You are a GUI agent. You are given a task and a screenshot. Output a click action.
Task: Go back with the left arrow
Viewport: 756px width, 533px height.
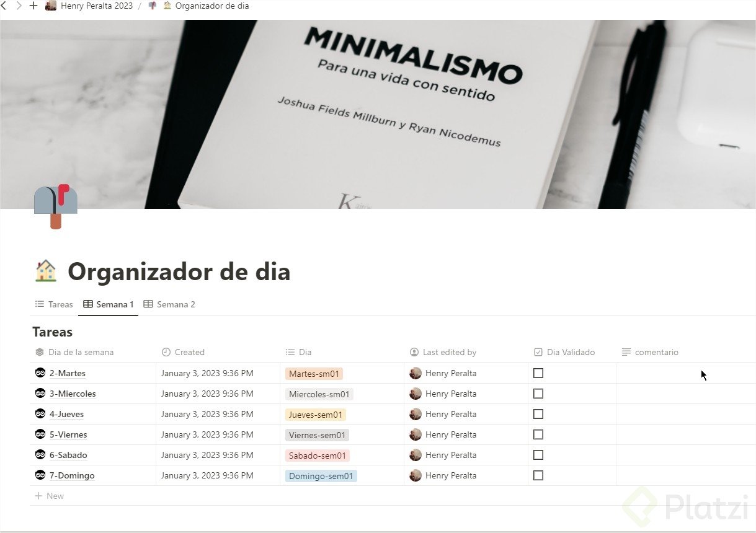pos(3,6)
